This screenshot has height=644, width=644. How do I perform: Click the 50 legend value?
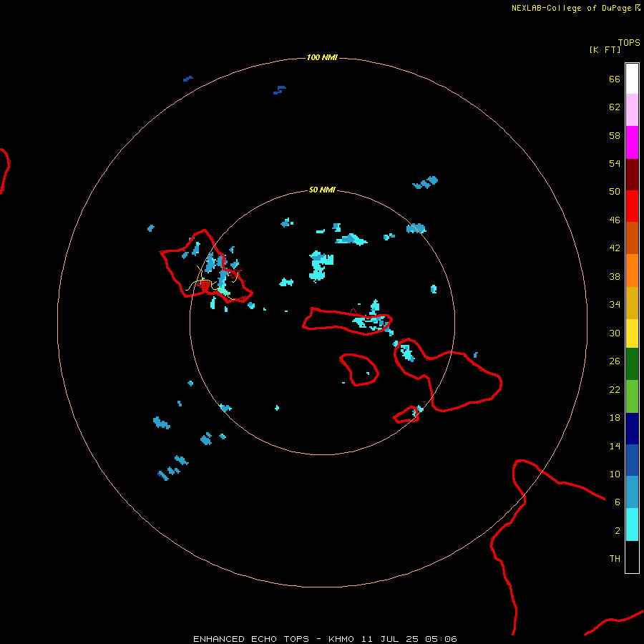click(615, 191)
